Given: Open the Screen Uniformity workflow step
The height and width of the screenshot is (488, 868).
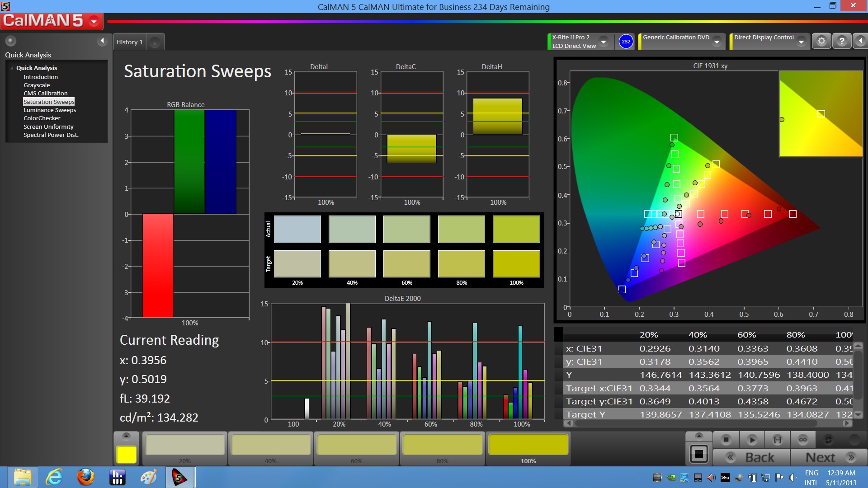Looking at the screenshot, I should (48, 127).
